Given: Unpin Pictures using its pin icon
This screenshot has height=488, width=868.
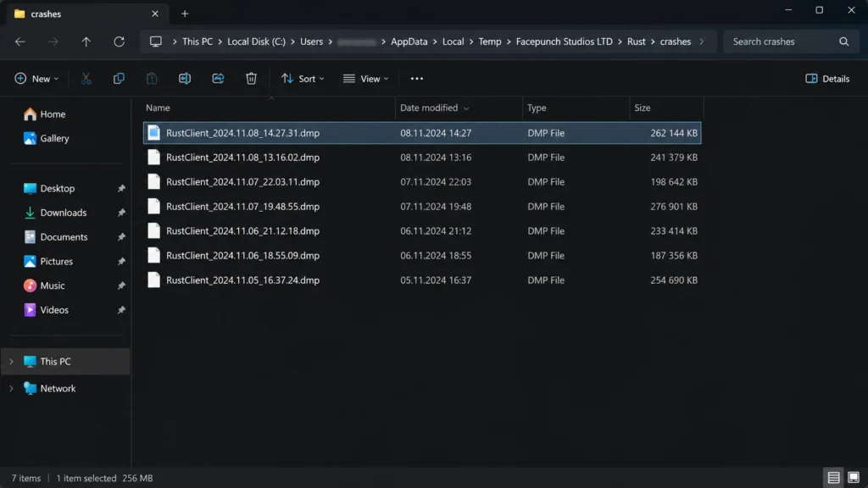Looking at the screenshot, I should pos(121,261).
